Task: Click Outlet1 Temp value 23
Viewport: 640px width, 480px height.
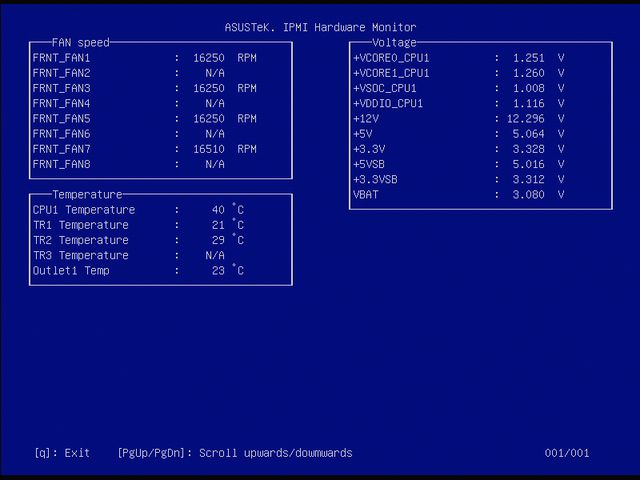Action: 218,271
